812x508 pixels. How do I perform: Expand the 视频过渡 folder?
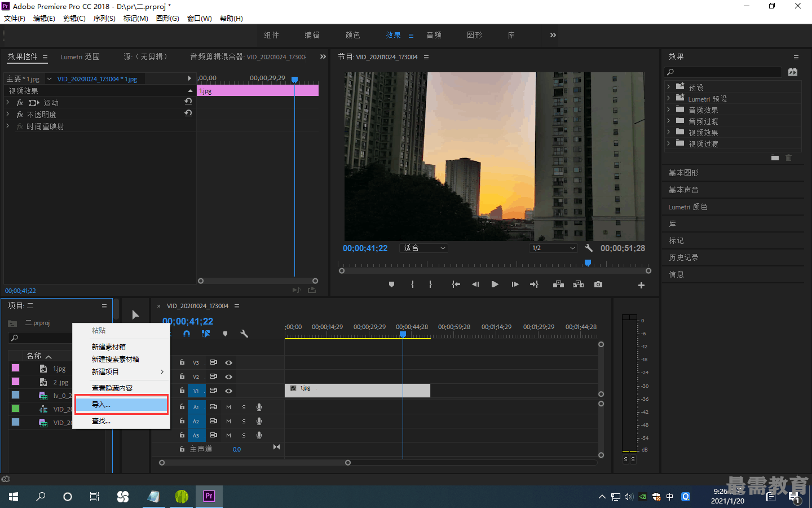pos(669,143)
